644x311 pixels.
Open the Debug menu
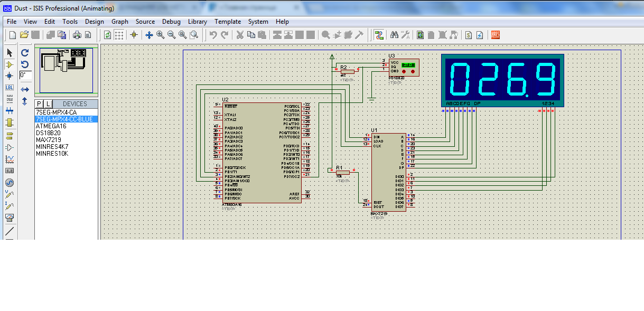pyautogui.click(x=171, y=22)
